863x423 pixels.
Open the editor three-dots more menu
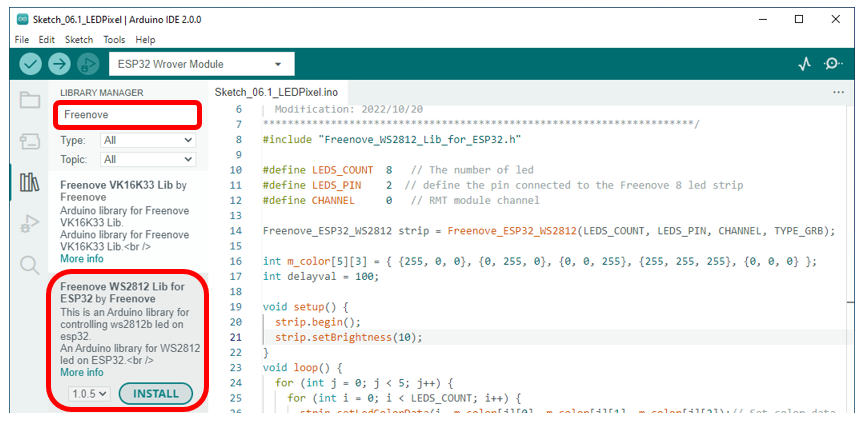(x=838, y=92)
